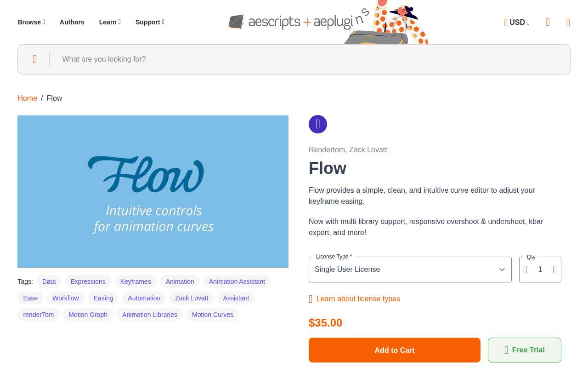The height and width of the screenshot is (368, 588).
Task: Select the Keyframes tag
Action: pyautogui.click(x=136, y=282)
